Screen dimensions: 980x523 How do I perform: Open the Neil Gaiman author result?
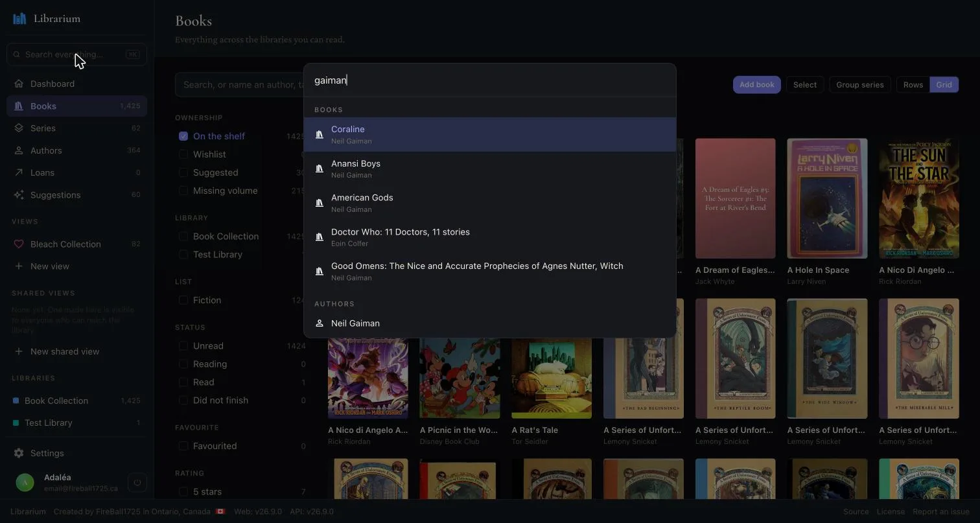490,323
